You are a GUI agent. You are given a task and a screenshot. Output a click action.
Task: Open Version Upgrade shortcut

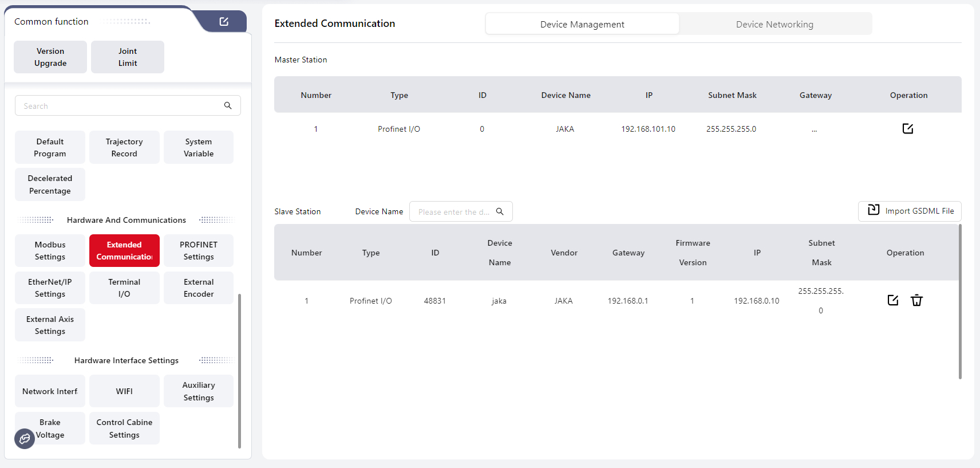pyautogui.click(x=50, y=57)
